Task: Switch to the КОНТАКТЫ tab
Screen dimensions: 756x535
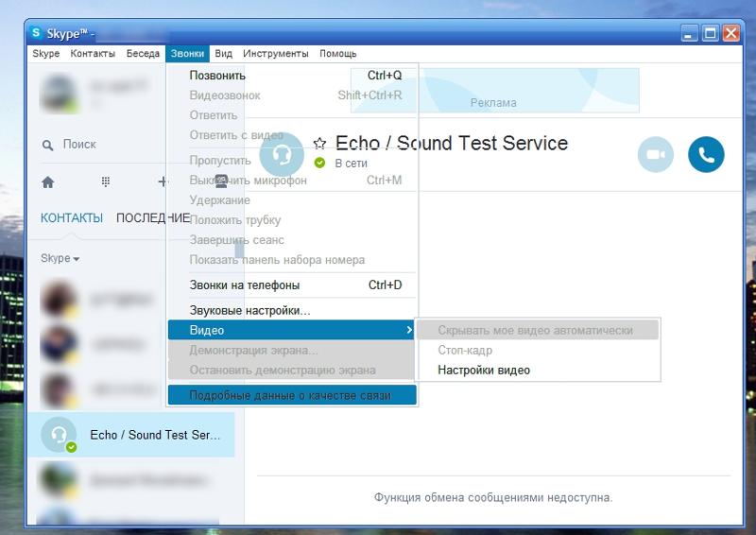Action: click(72, 218)
